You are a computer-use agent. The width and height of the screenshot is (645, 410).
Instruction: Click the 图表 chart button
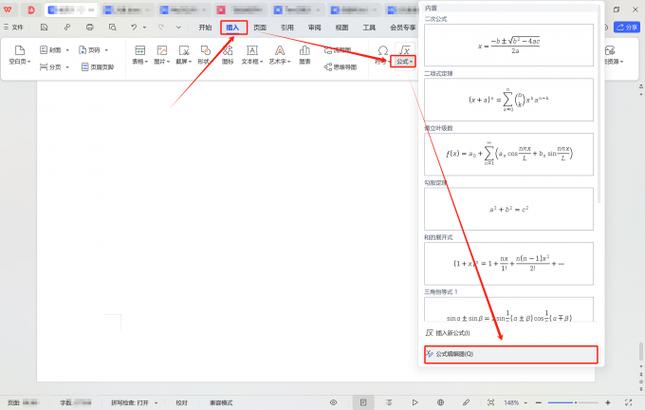click(x=305, y=55)
